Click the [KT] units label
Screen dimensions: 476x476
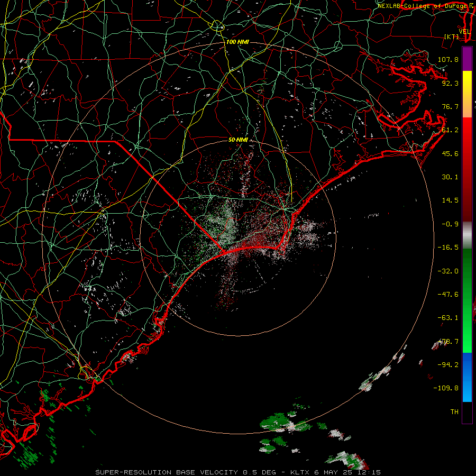[x=452, y=36]
